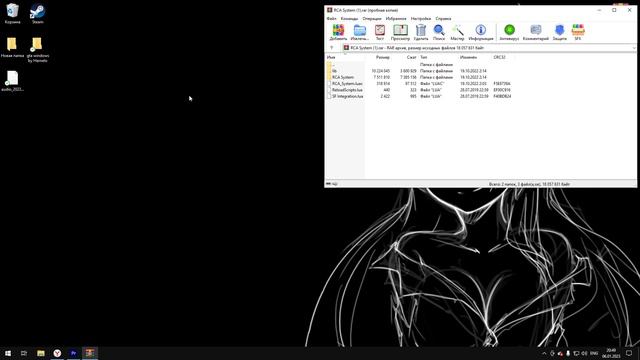Launch the Wizard (Мастер) wand tool
640x360 pixels.
[457, 32]
